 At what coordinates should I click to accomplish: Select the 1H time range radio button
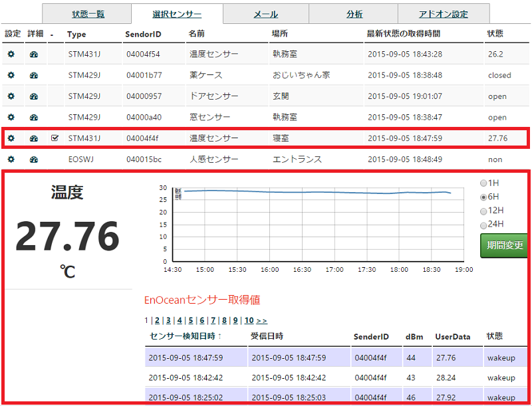(x=483, y=183)
